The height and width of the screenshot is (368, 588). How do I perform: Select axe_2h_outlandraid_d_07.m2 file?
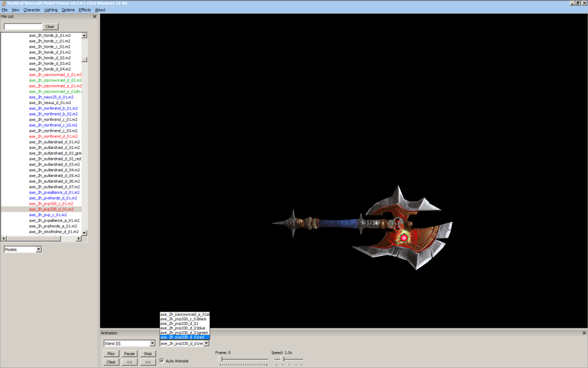[x=55, y=187]
